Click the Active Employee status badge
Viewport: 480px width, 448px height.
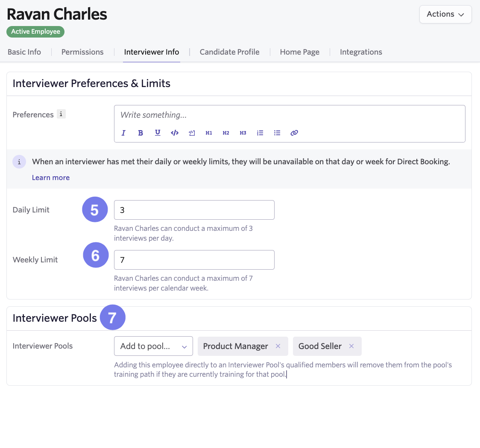pos(35,32)
